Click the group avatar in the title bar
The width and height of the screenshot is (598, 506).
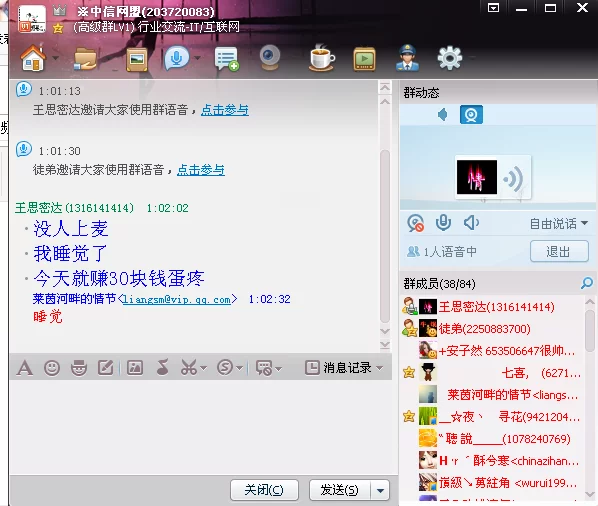pyautogui.click(x=32, y=19)
